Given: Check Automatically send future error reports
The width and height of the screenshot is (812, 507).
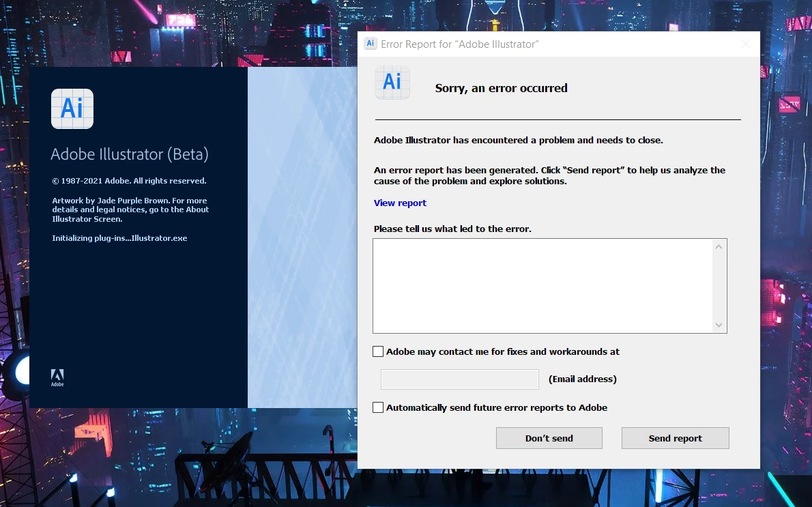Looking at the screenshot, I should click(378, 407).
